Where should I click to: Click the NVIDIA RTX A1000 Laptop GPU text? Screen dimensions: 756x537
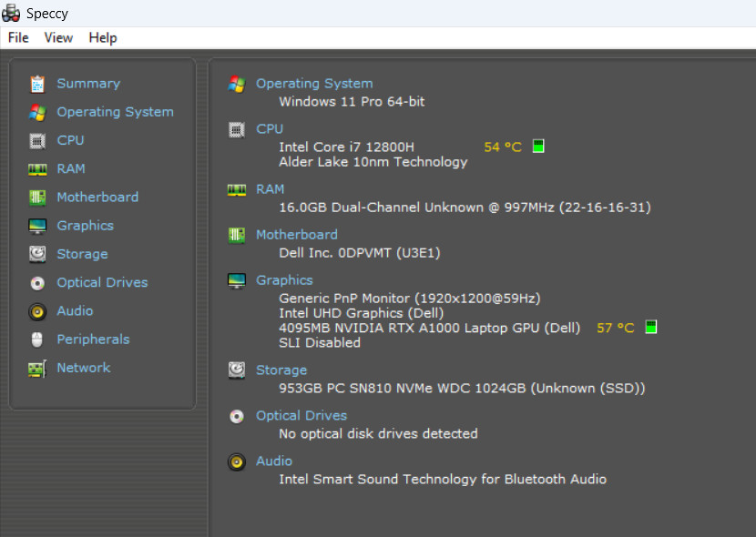(430, 328)
